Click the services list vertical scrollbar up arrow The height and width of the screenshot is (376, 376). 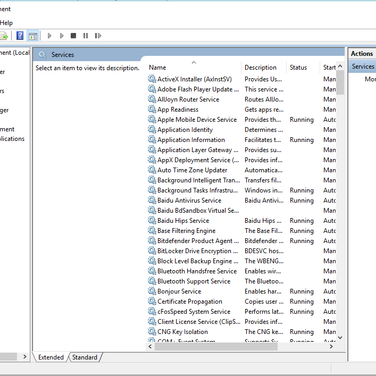(x=340, y=66)
